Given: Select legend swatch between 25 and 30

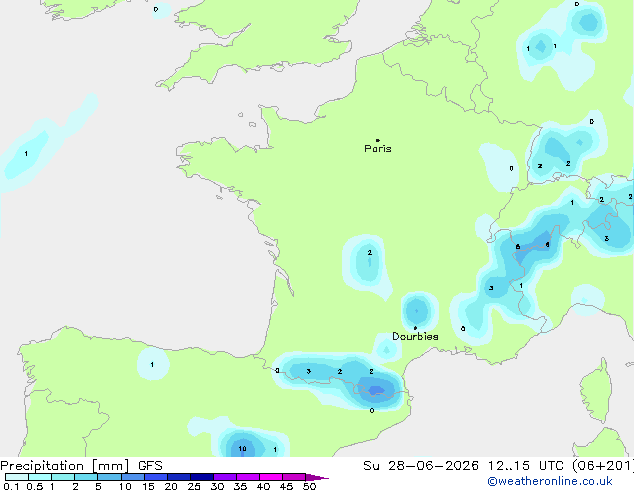Looking at the screenshot, I should pyautogui.click(x=202, y=477).
